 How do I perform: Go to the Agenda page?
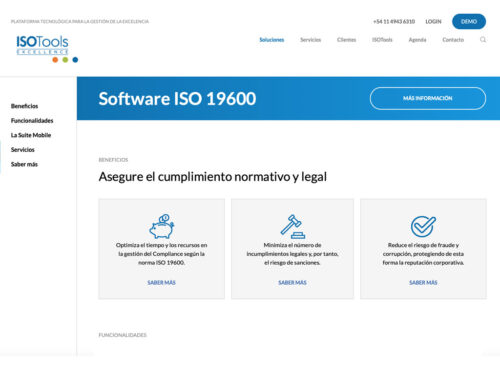(x=417, y=40)
